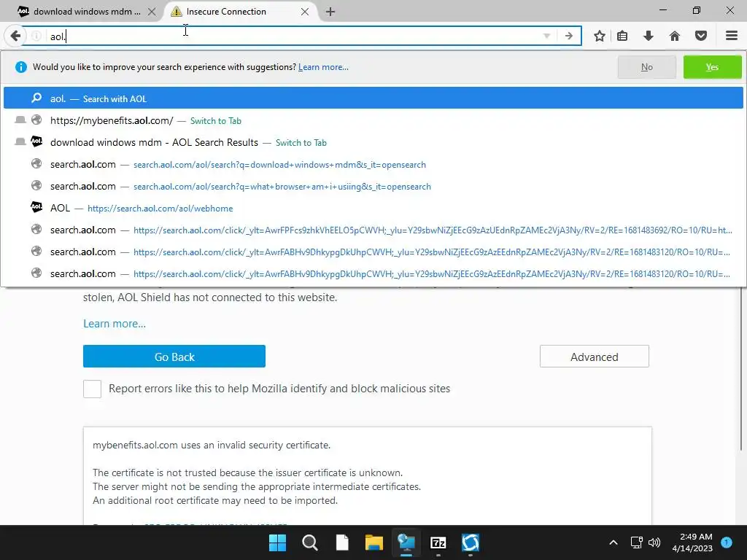Open the blank document taskbar icon
747x560 pixels.
click(x=342, y=542)
